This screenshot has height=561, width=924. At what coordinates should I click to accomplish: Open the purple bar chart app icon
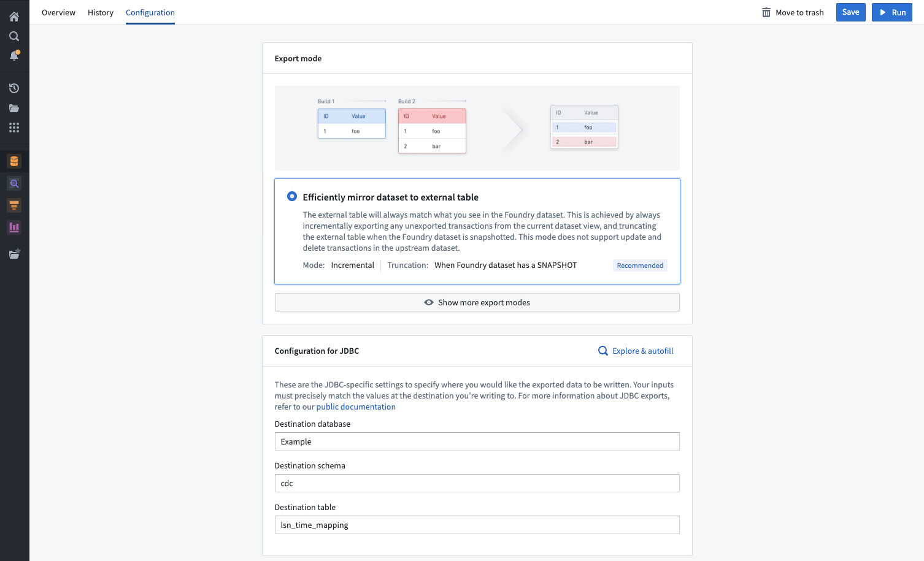14,227
